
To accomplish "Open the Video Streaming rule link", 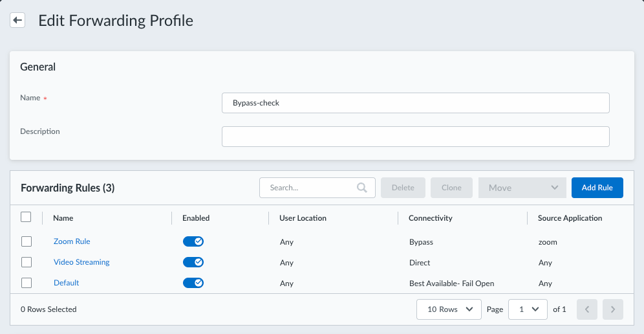I will click(81, 262).
